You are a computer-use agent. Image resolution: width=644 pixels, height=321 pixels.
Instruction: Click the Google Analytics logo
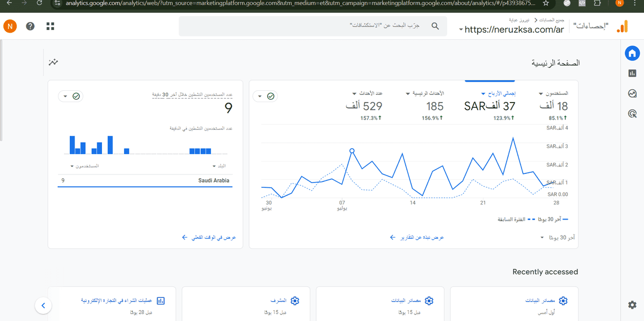621,25
